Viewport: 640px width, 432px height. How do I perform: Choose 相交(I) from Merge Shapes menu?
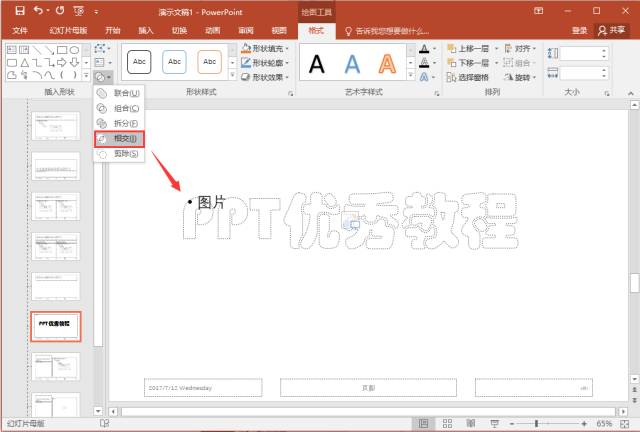click(x=119, y=139)
